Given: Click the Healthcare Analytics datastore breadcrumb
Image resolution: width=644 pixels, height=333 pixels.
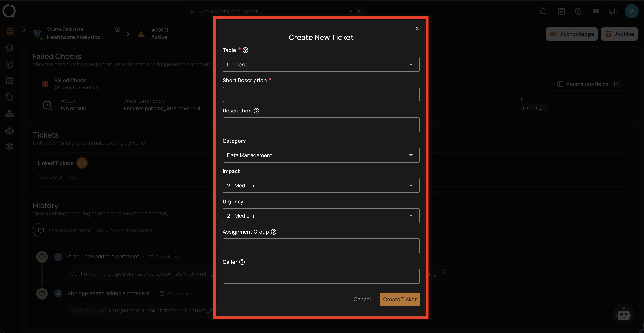Looking at the screenshot, I should pyautogui.click(x=74, y=37).
